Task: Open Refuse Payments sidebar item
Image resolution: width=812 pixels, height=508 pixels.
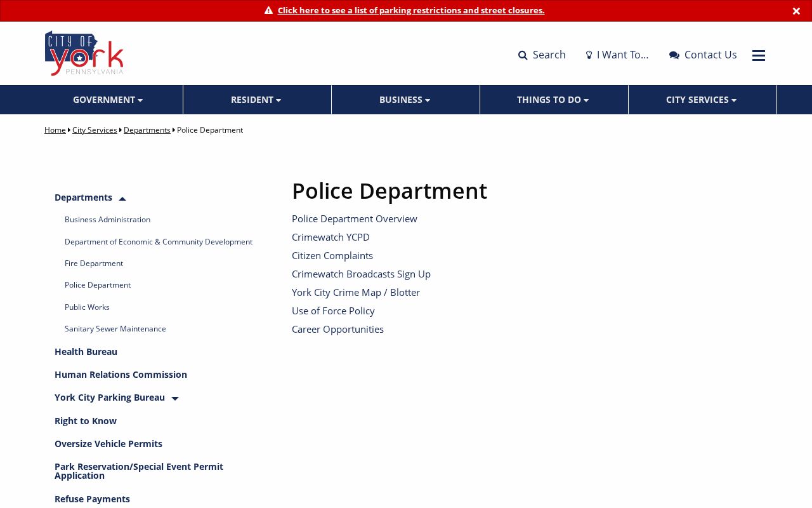Action: 92,499
